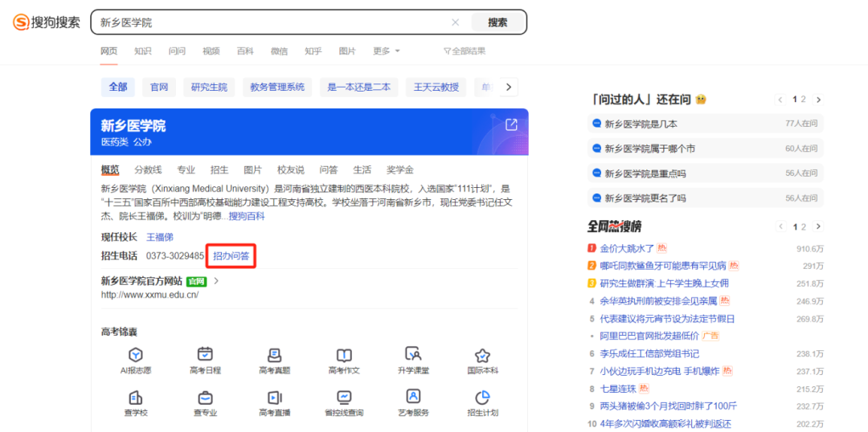The width and height of the screenshot is (868, 432).
Task: Select the 分数线 tab in the card
Action: 149,169
